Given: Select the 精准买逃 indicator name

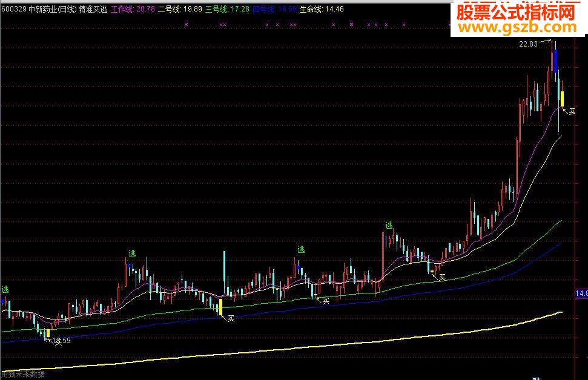Looking at the screenshot, I should [x=93, y=9].
